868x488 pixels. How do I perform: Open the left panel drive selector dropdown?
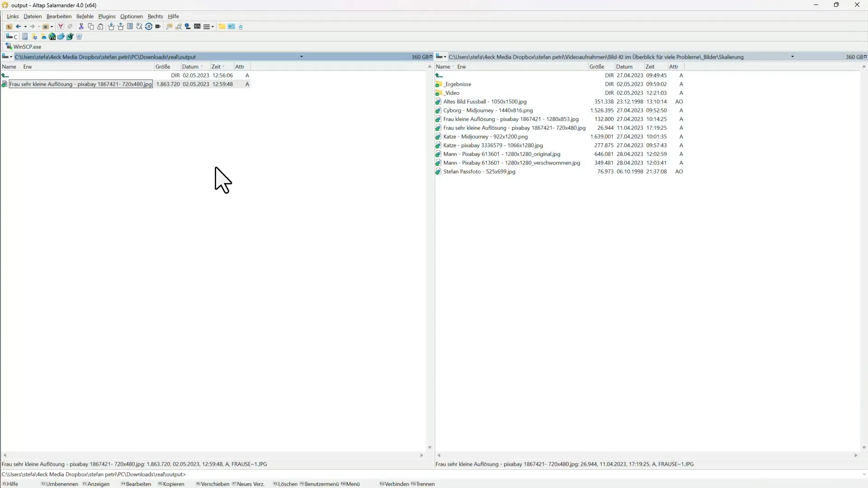point(7,56)
